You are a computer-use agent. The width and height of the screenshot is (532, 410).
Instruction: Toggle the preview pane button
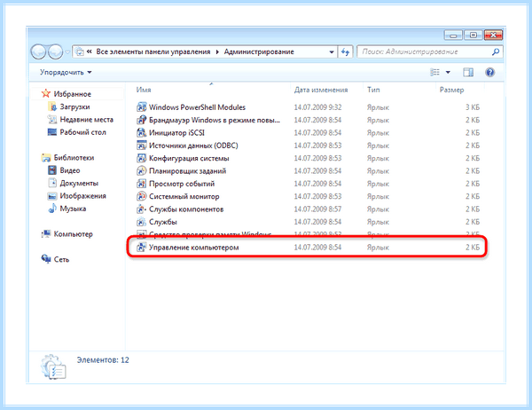point(468,72)
